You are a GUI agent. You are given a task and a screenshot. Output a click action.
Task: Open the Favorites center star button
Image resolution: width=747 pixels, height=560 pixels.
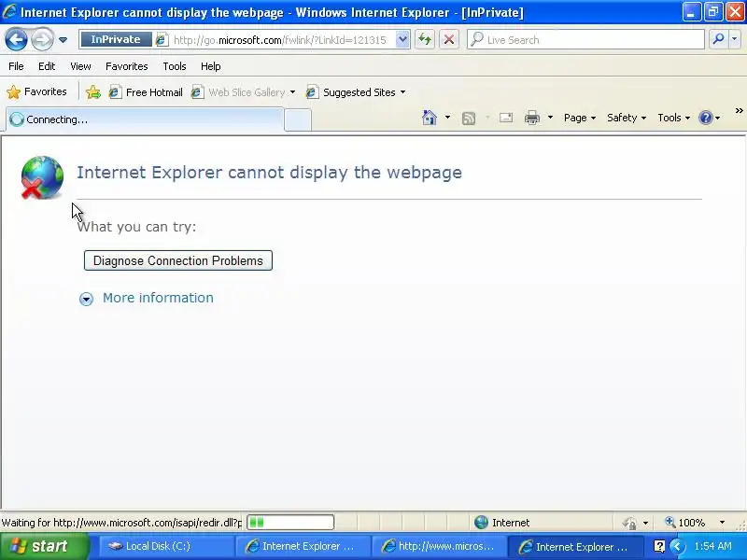37,91
